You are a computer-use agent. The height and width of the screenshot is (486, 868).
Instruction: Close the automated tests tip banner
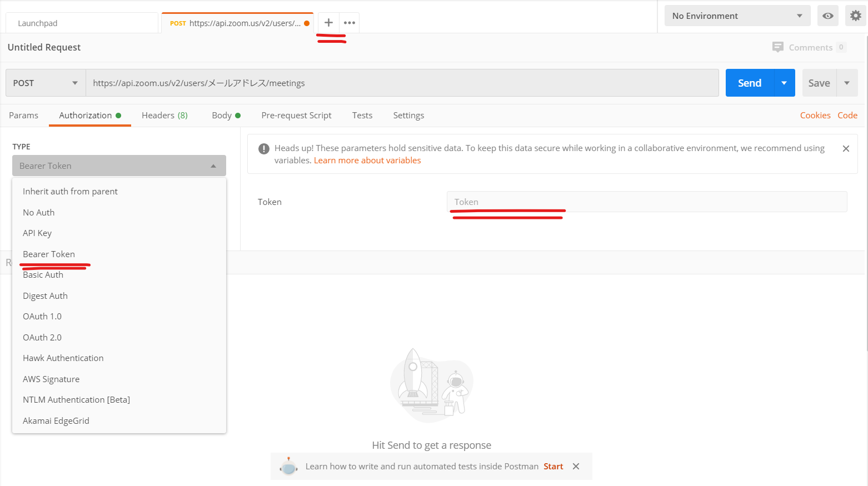click(x=576, y=466)
